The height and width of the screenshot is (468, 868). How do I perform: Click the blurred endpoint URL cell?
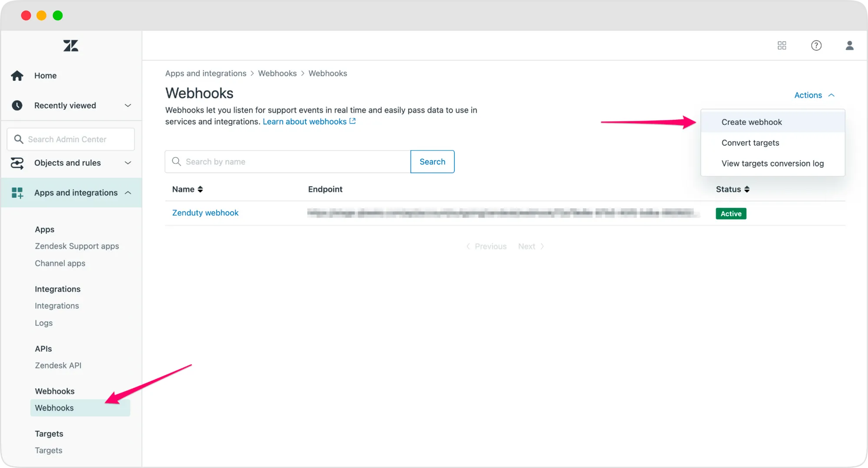click(503, 213)
